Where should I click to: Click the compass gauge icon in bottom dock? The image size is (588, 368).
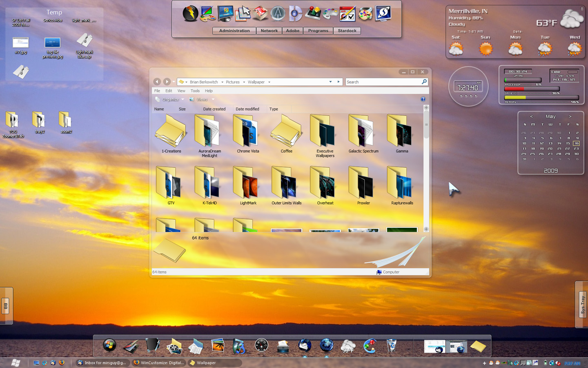pos(261,346)
